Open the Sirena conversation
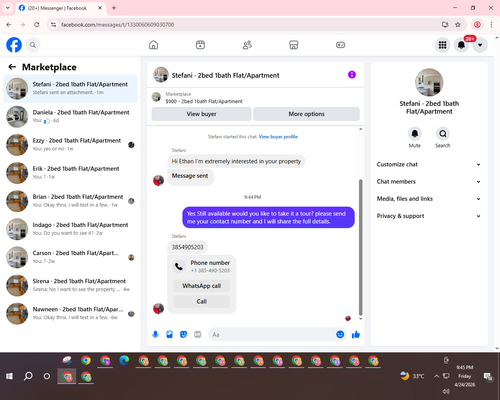500x400 pixels. (x=70, y=285)
